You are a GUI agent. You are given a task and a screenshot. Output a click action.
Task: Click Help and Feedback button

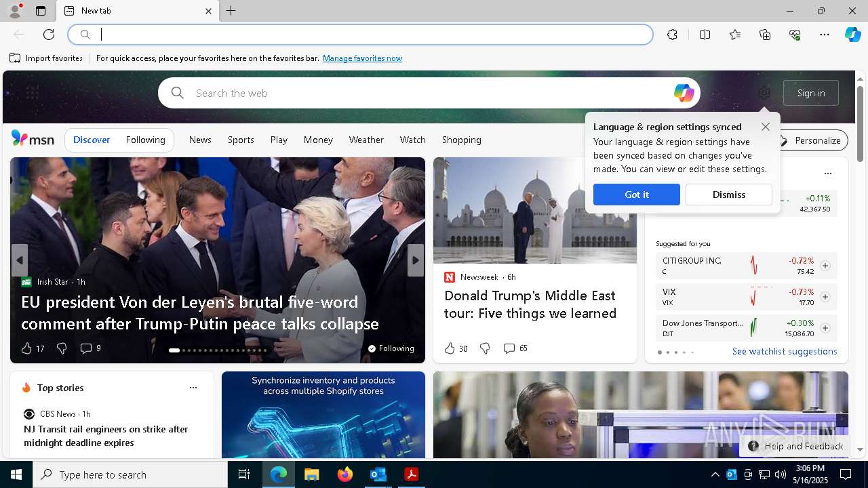coord(795,446)
